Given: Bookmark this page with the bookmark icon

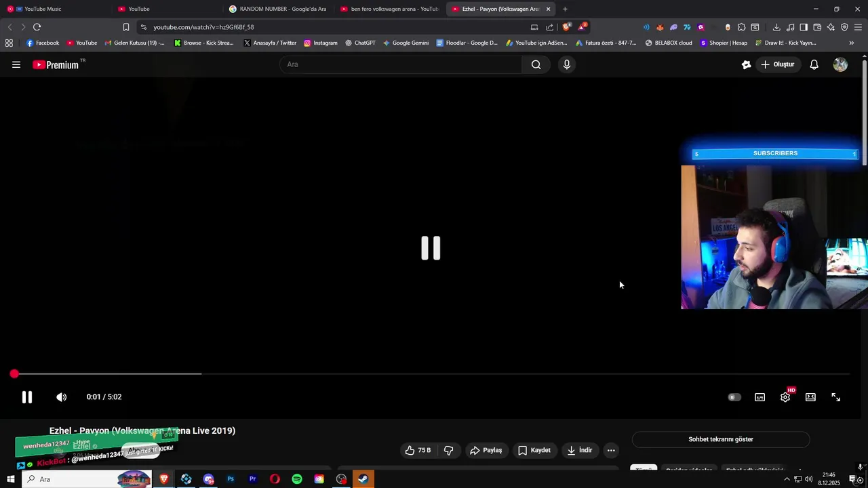Looking at the screenshot, I should 126,27.
